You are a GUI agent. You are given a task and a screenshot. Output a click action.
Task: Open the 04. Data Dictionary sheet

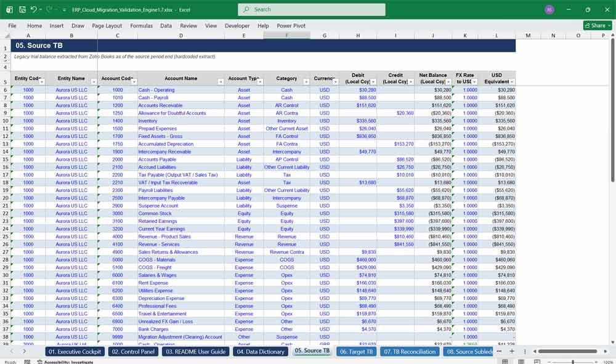(261, 352)
